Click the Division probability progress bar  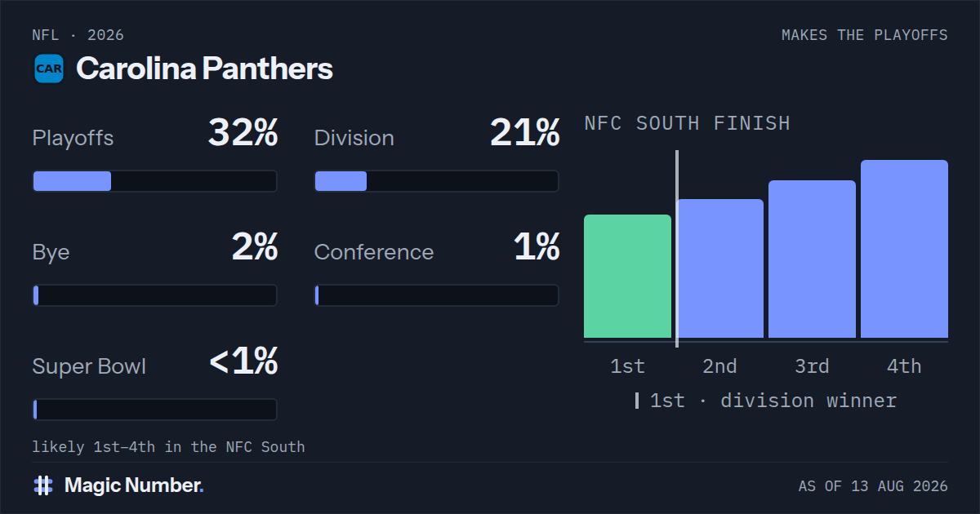[x=437, y=181]
